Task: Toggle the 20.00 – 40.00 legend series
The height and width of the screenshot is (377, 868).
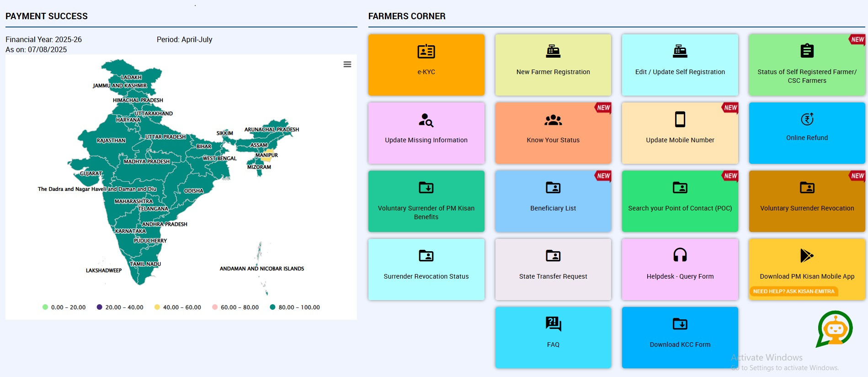Action: coord(120,307)
